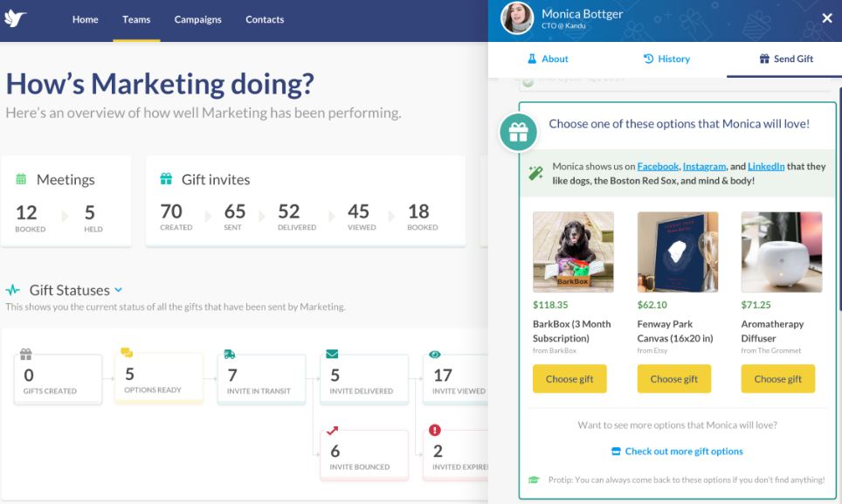Screen dimensions: 842x504
Task: Click the gift icon beside Send Gift
Action: 764,59
